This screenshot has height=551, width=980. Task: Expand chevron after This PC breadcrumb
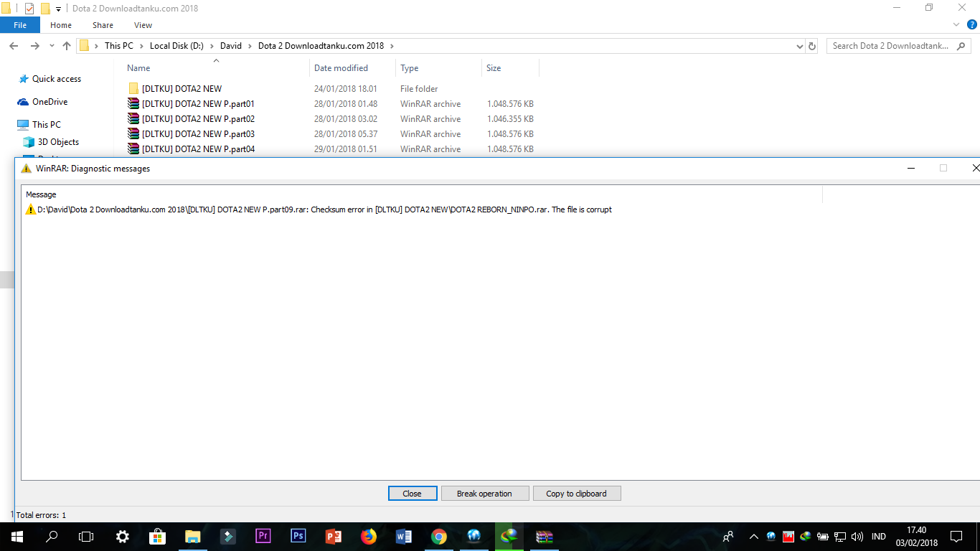point(141,46)
